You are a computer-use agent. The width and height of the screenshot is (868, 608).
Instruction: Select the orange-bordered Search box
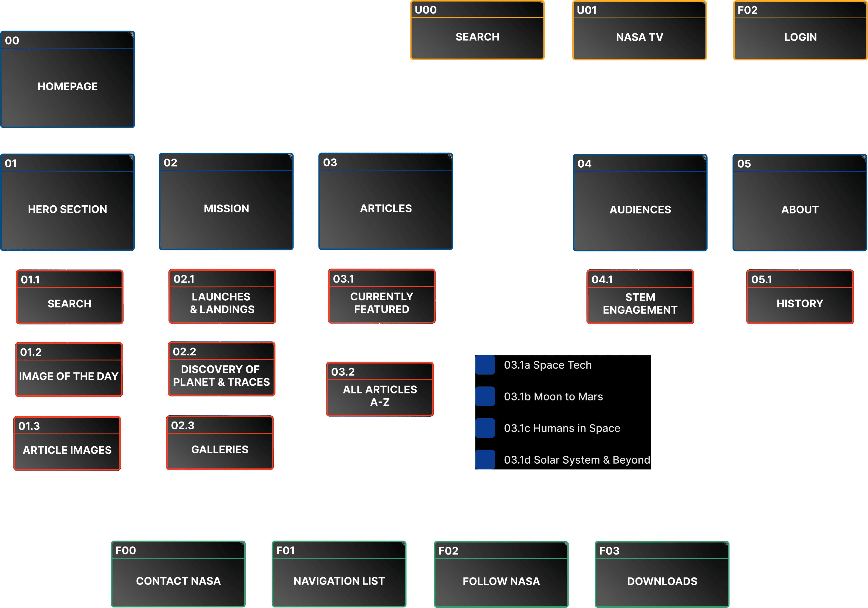pyautogui.click(x=477, y=37)
